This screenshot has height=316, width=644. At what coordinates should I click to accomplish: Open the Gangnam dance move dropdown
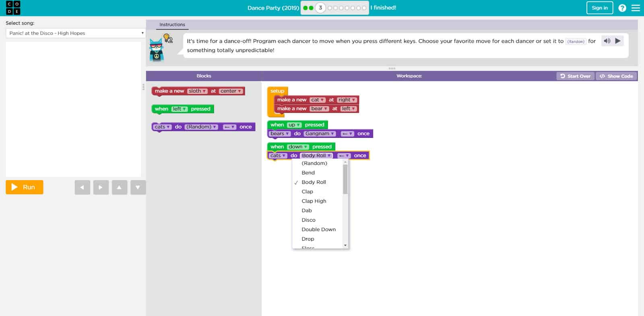point(320,133)
